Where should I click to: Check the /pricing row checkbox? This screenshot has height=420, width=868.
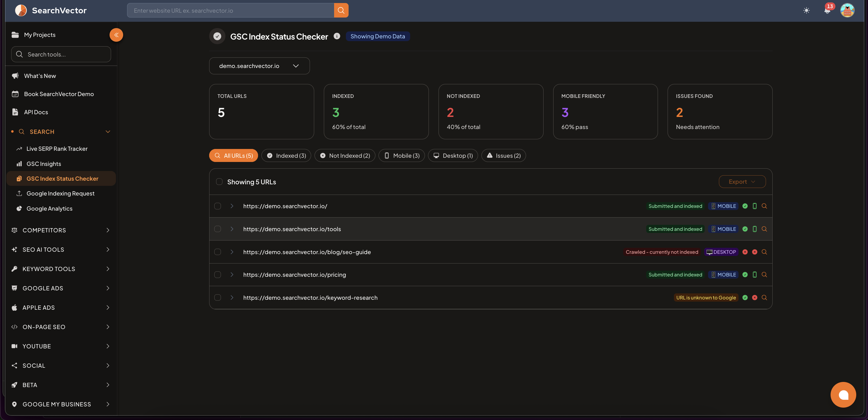click(x=218, y=275)
